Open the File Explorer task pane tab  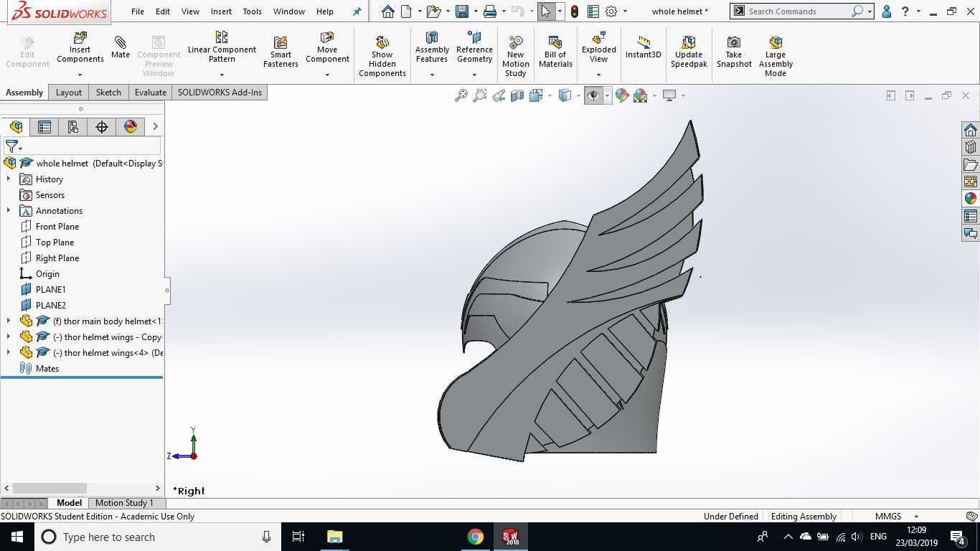coord(971,164)
